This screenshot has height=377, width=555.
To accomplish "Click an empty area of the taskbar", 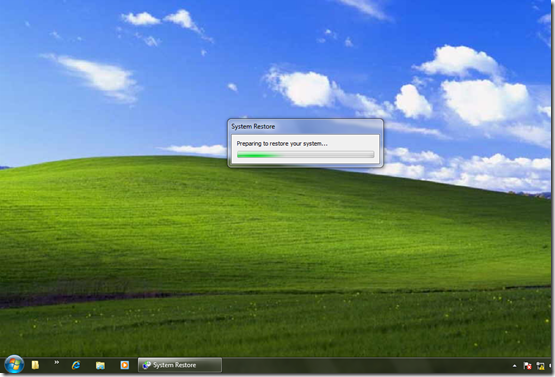I will coord(365,365).
